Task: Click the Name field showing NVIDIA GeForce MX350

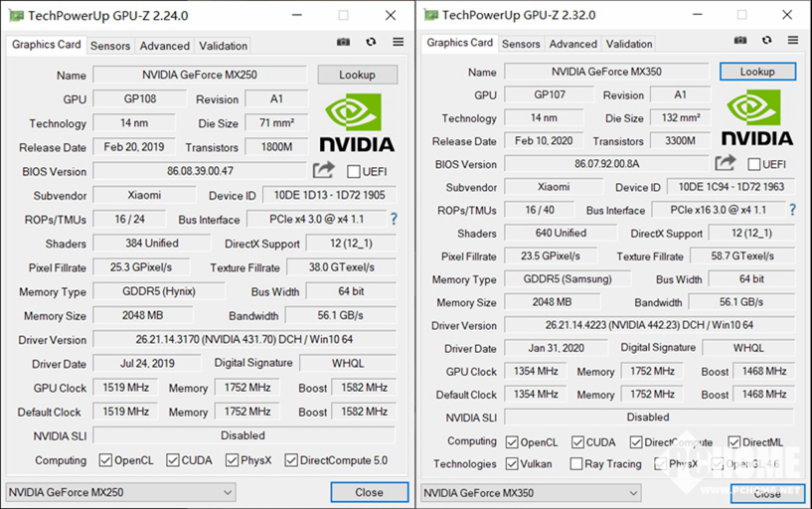Action: tap(606, 72)
